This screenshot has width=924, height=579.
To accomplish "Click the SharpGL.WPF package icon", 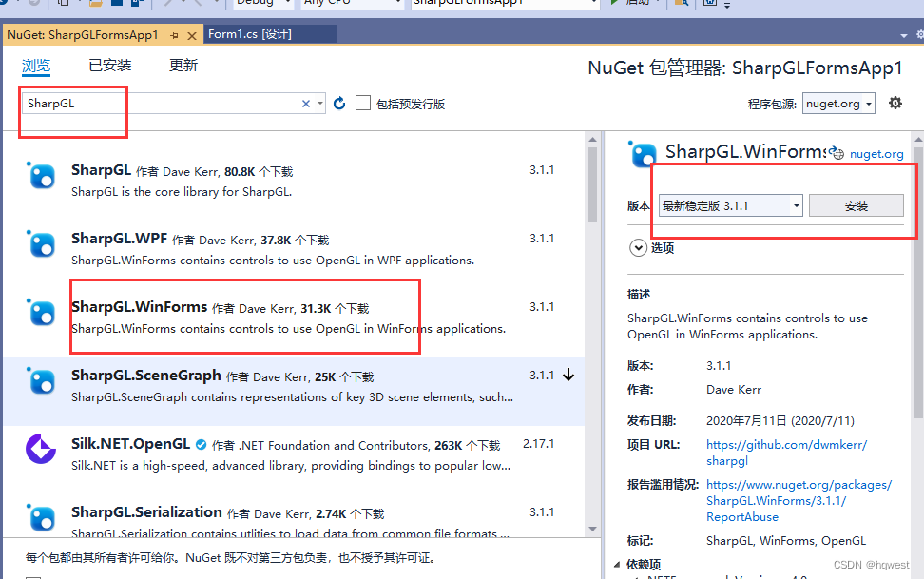I will point(41,243).
